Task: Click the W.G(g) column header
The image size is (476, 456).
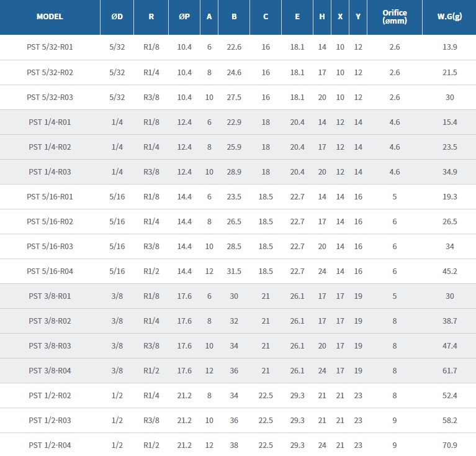Action: click(x=449, y=17)
